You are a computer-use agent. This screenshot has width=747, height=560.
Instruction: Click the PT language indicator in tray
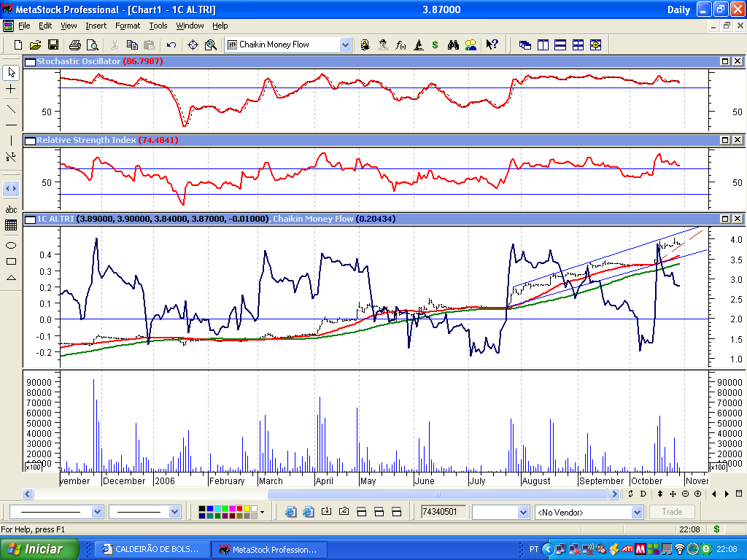coord(533,549)
